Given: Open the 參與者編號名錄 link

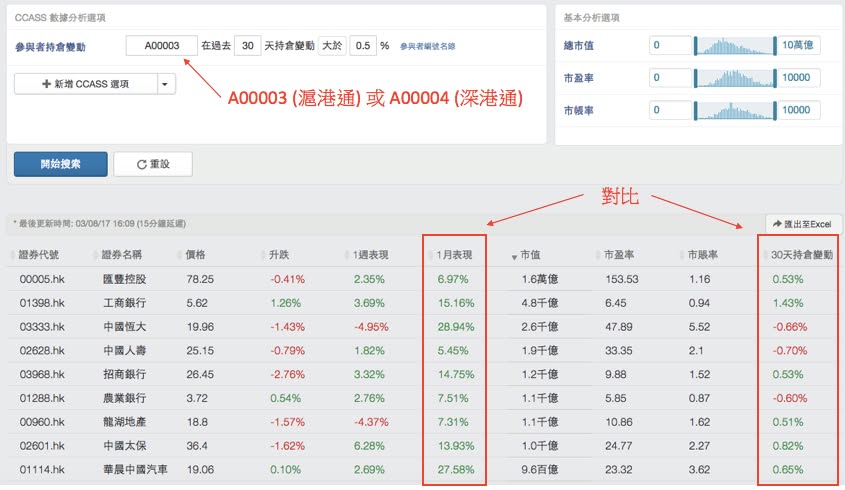Looking at the screenshot, I should point(427,46).
